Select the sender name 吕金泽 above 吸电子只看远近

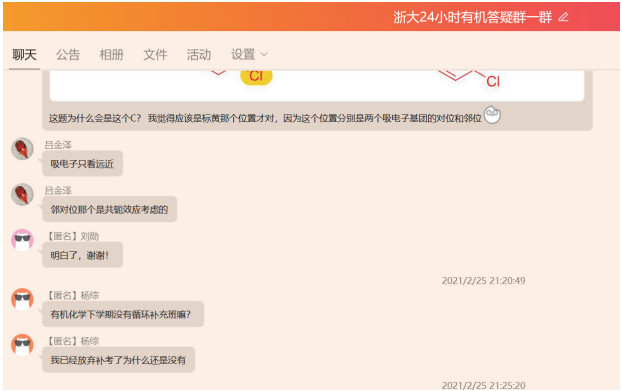pos(58,145)
